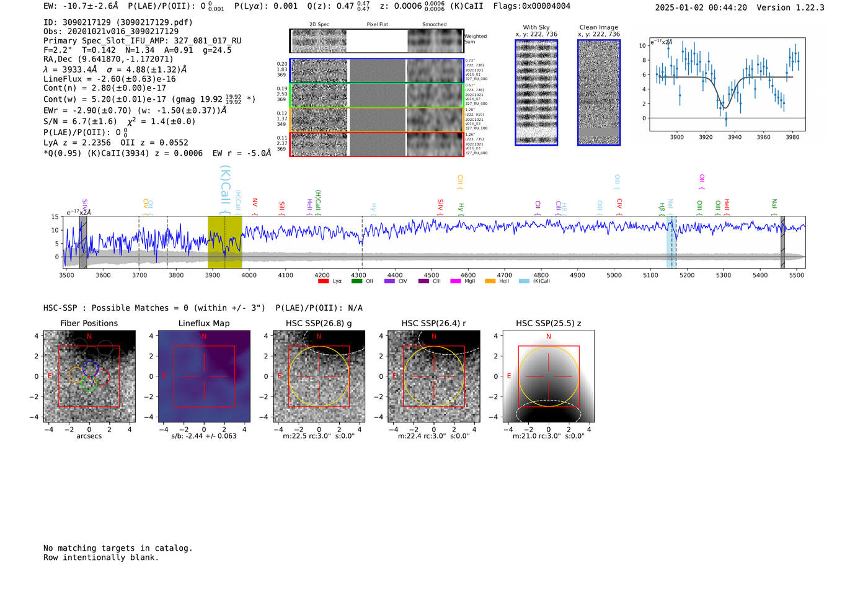Screen dimensions: 868x591
Task: Click the LyA z = 2.2356 value
Action: pos(76,143)
